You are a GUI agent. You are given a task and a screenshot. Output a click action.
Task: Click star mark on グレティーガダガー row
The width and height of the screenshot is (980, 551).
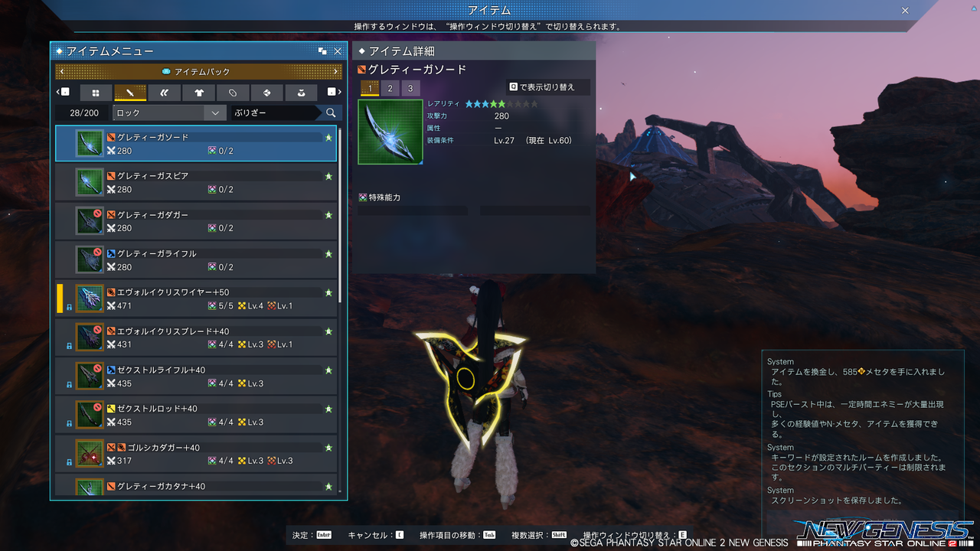328,215
